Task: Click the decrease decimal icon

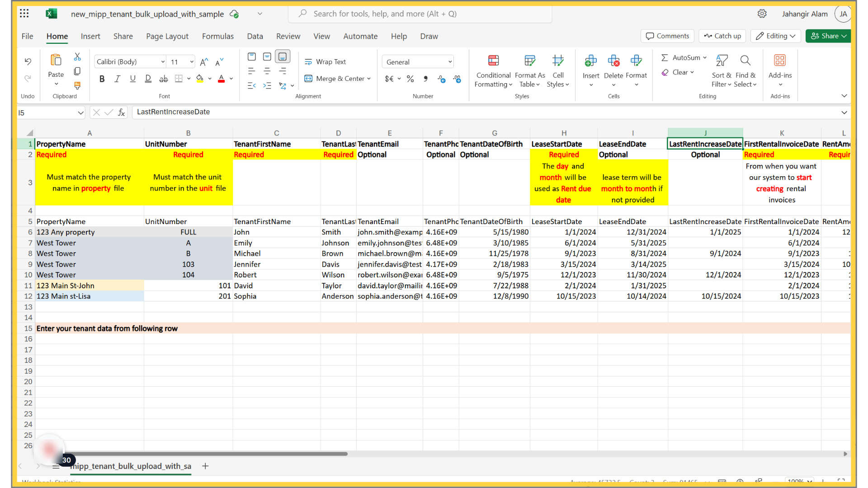Action: tap(458, 79)
